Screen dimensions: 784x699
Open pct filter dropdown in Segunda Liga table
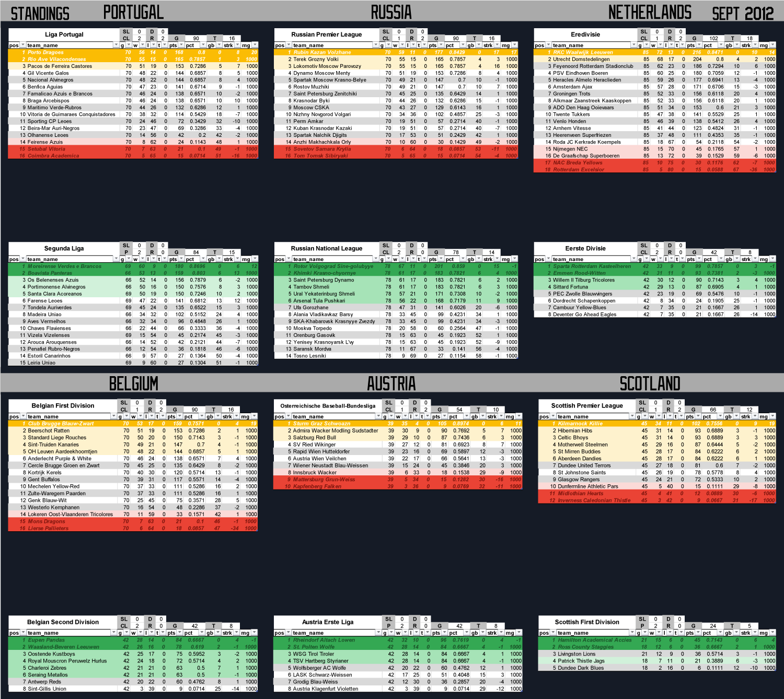point(203,259)
